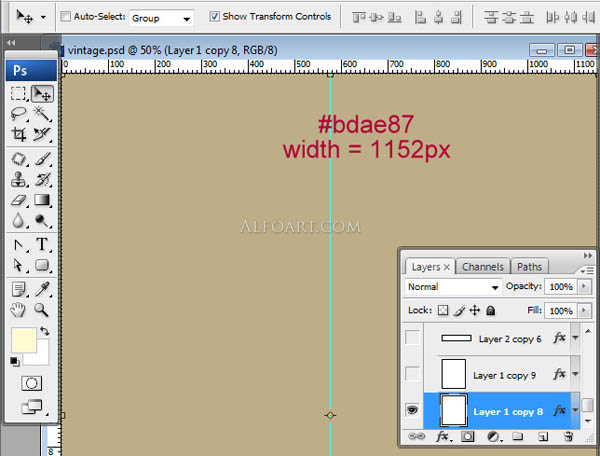Select the History Brush tool

click(x=42, y=179)
